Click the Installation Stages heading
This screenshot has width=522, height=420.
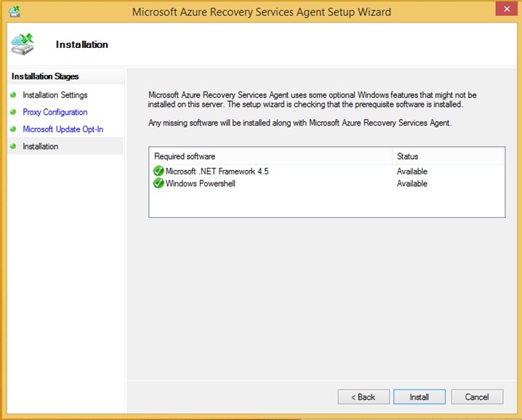click(x=45, y=76)
